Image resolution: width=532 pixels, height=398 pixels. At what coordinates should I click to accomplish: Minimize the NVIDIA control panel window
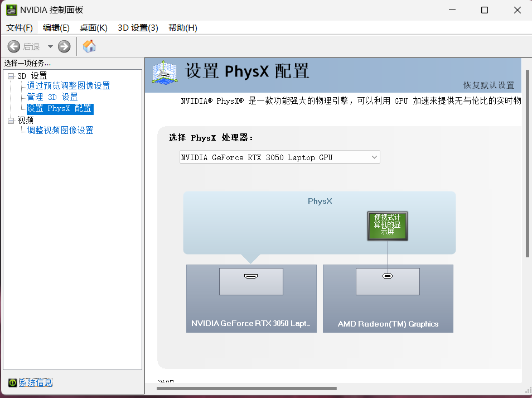pos(452,10)
